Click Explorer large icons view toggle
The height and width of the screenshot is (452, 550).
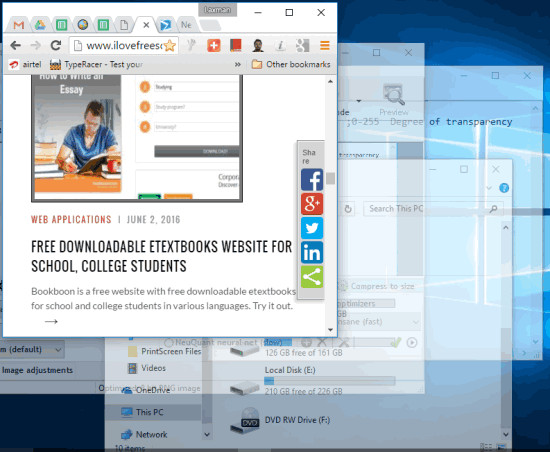[502, 447]
